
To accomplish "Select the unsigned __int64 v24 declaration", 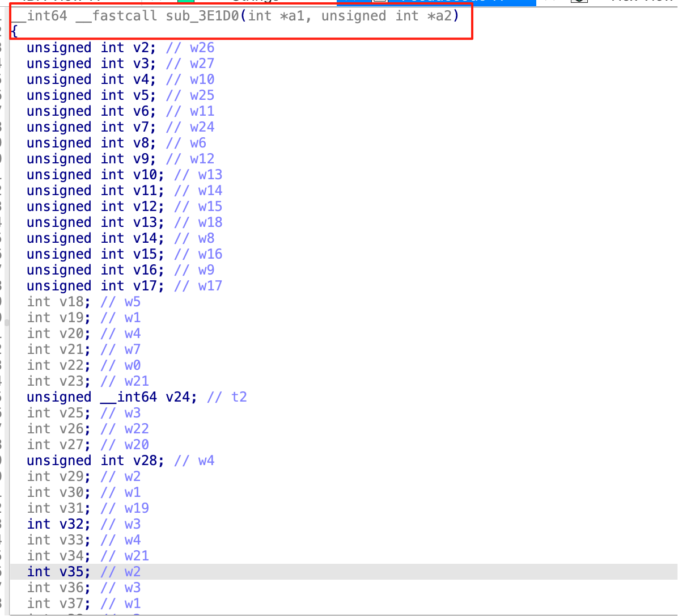I will point(112,398).
